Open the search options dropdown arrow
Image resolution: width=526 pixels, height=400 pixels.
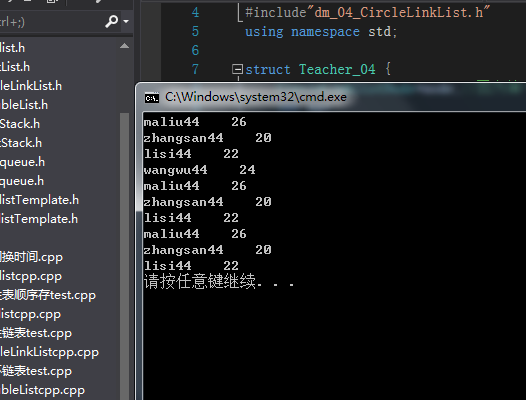126,21
